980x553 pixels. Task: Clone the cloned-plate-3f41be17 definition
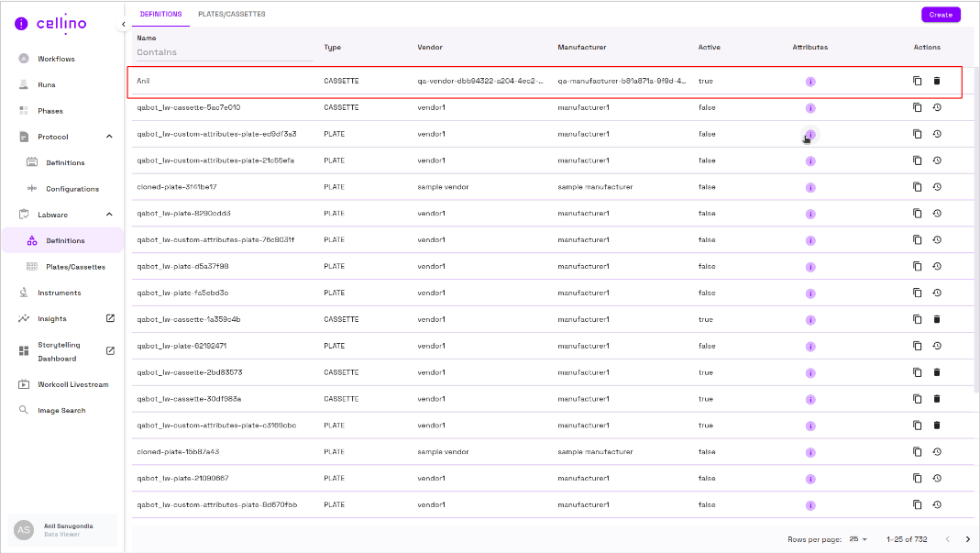[917, 187]
